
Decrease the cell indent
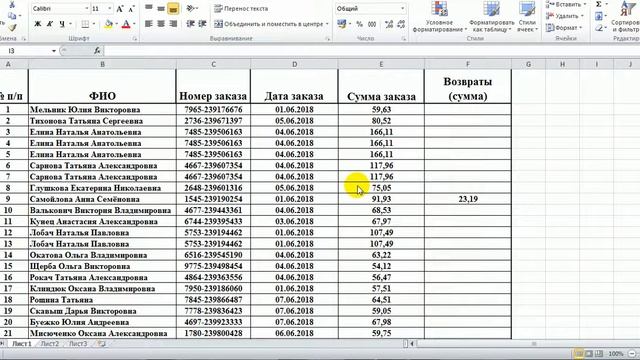click(190, 24)
